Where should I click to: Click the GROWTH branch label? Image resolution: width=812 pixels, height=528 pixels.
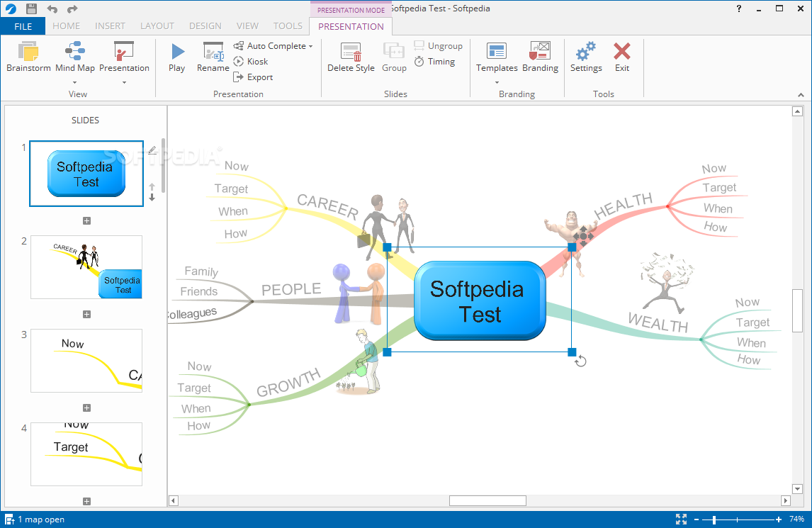tap(288, 383)
